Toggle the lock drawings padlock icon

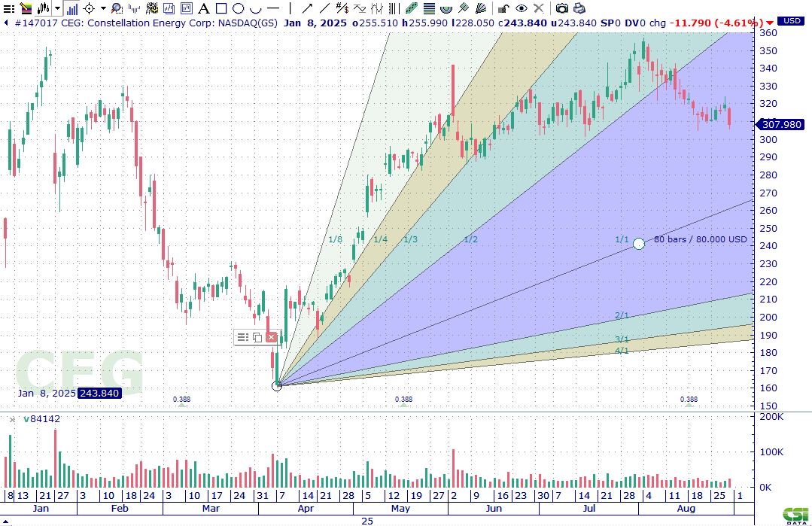[x=503, y=8]
